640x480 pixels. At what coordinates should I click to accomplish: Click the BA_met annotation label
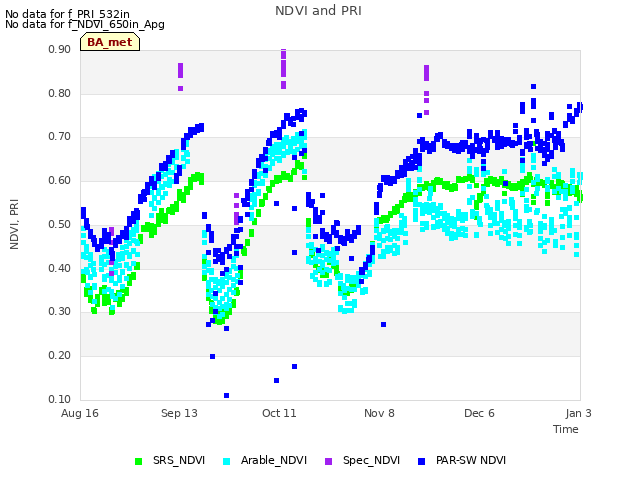[110, 42]
